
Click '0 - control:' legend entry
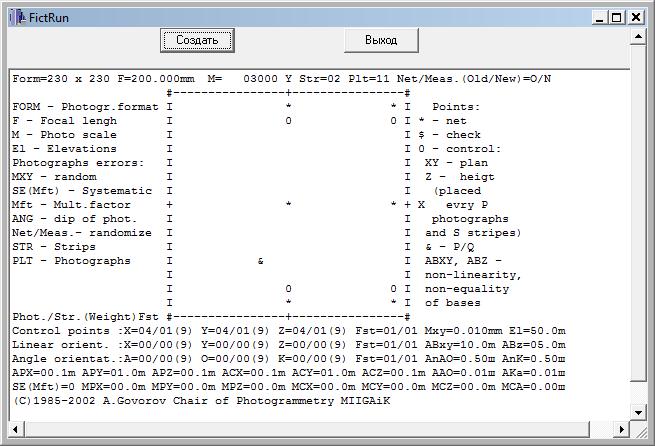pos(460,149)
